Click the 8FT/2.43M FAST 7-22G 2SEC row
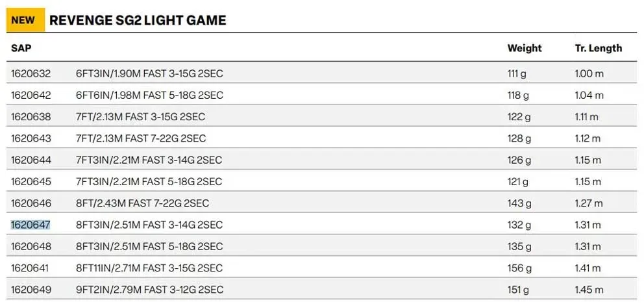This screenshot has height=304, width=644. point(321,203)
